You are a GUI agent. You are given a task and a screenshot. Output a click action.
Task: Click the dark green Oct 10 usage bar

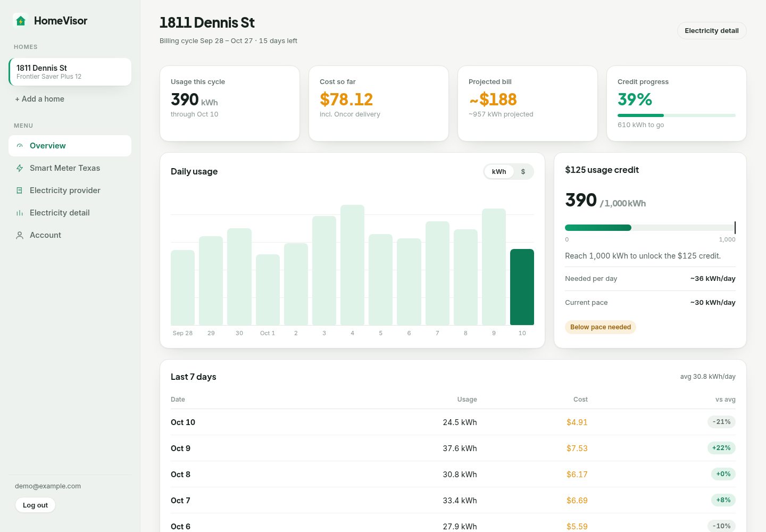point(522,287)
